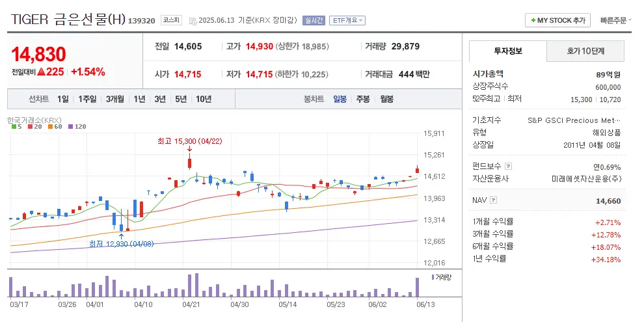The width and height of the screenshot is (644, 322).
Task: Switch to the 호가10단계 tab
Action: point(585,51)
